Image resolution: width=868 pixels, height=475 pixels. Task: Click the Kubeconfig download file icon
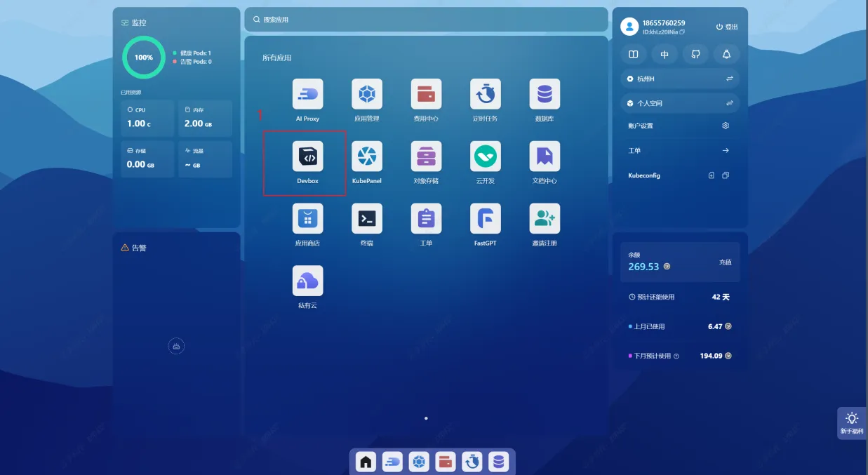point(712,175)
